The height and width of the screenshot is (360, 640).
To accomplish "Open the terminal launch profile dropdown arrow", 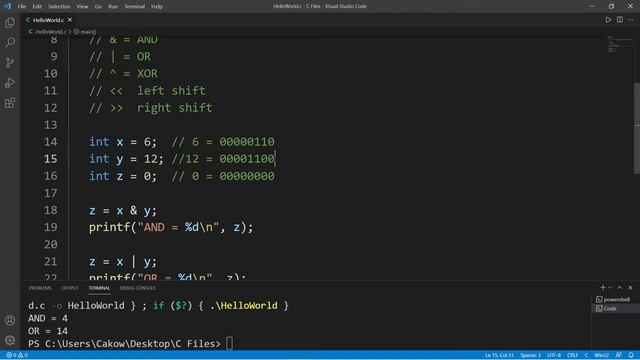I will pyautogui.click(x=610, y=288).
